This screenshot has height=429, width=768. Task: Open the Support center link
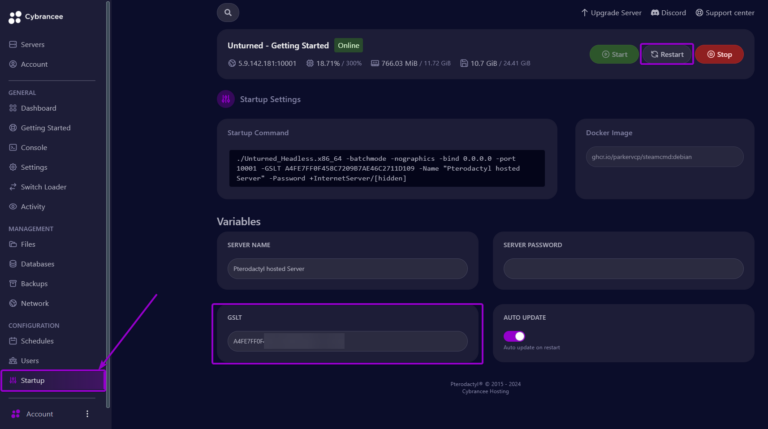pyautogui.click(x=725, y=13)
